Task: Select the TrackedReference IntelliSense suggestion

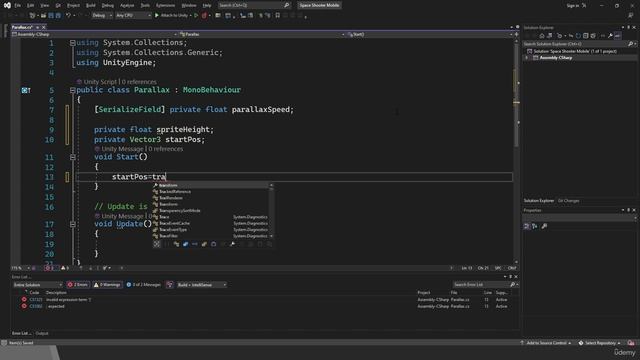Action: tap(211, 191)
